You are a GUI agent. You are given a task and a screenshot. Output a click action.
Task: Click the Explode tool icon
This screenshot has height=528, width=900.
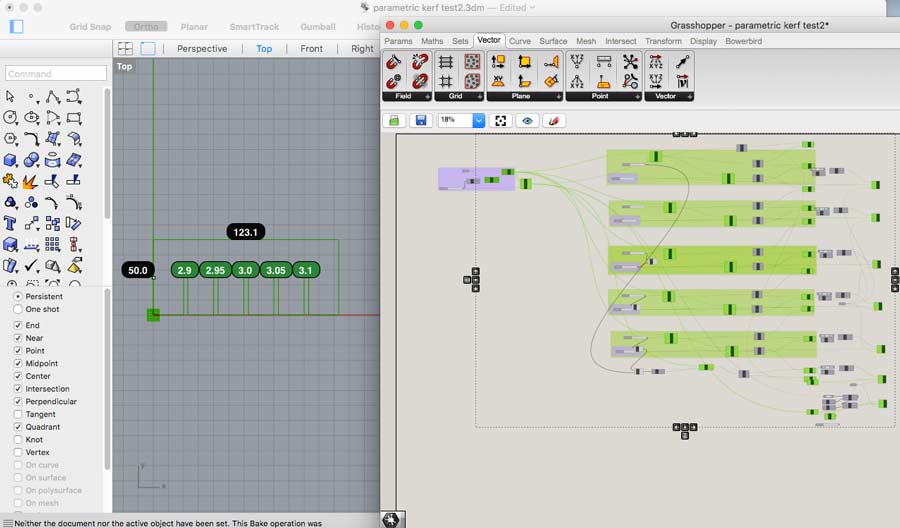(x=32, y=181)
